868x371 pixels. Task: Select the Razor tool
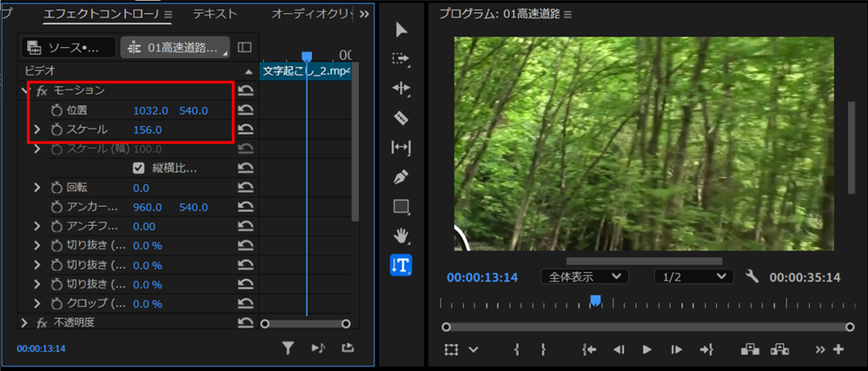(401, 118)
